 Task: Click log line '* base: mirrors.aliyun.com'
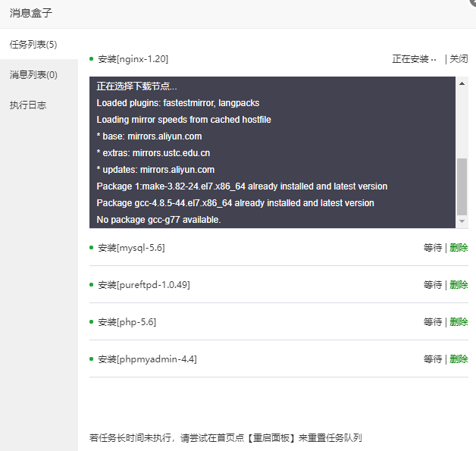pyautogui.click(x=149, y=136)
